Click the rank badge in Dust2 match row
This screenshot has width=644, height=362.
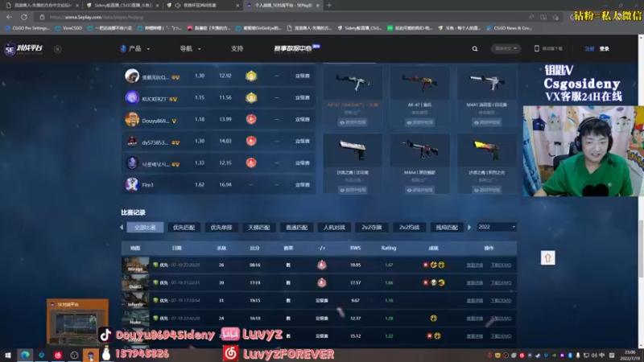click(321, 283)
